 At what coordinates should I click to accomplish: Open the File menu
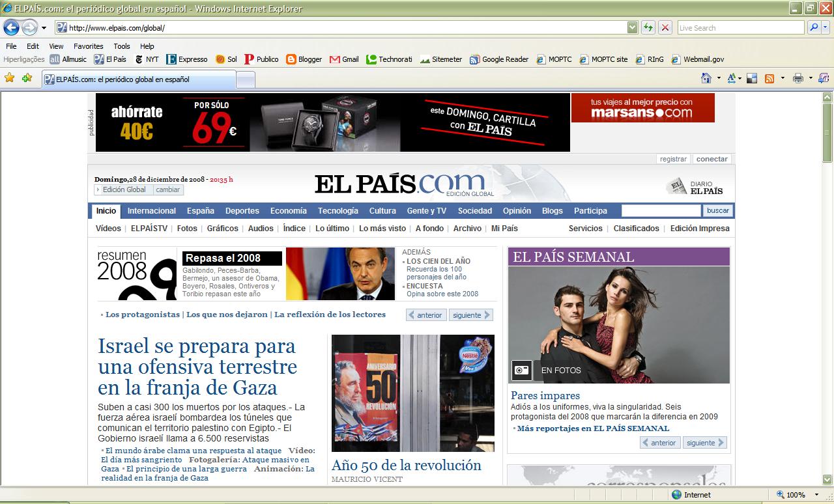click(x=11, y=46)
